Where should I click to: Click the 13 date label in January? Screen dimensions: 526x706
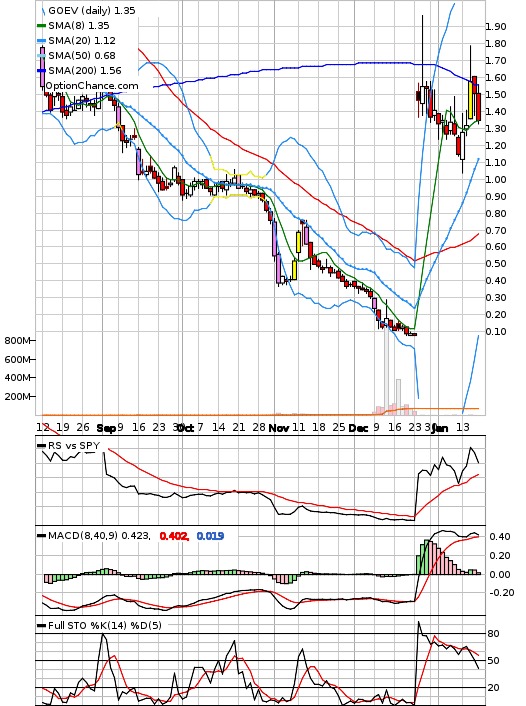pyautogui.click(x=463, y=427)
